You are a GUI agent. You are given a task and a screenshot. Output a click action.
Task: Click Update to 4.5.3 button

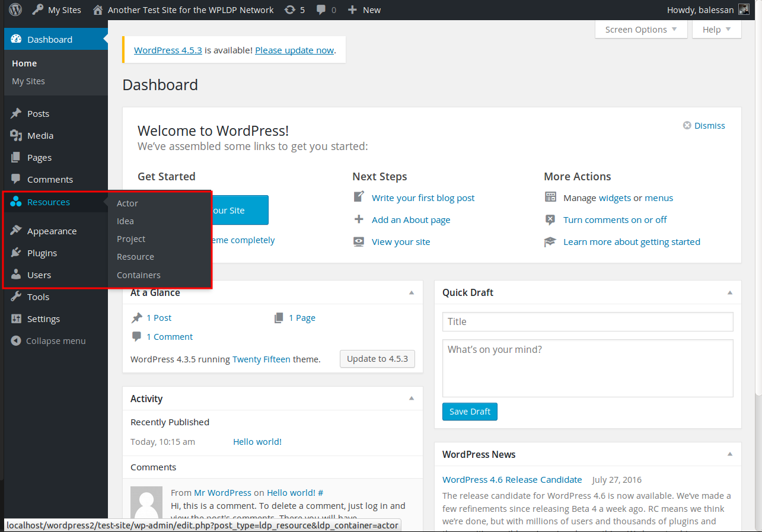(377, 359)
